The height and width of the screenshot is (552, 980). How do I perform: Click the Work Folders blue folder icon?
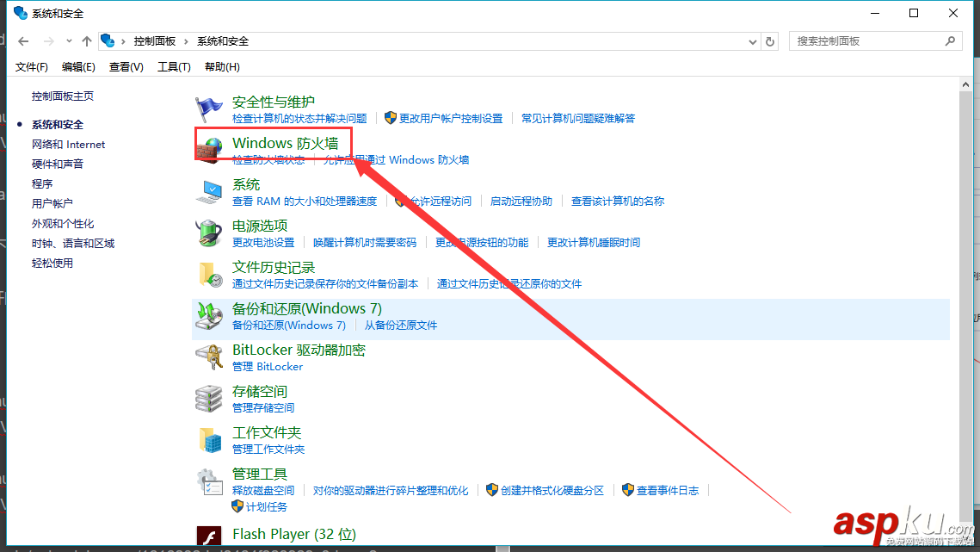point(210,440)
